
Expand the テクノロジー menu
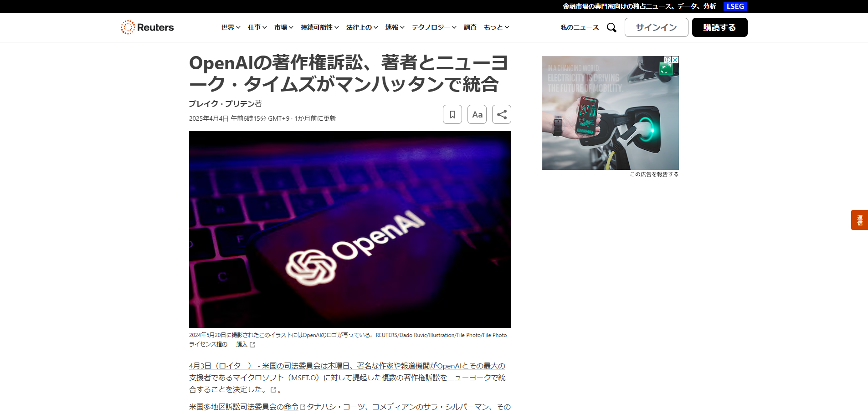point(434,27)
